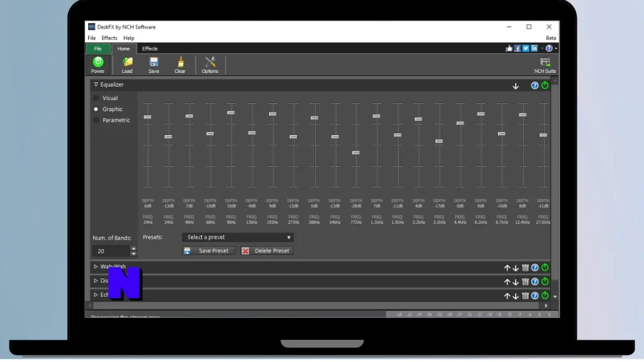Click the 96Hz band slider handle
The image size is (644, 362).
[231, 112]
